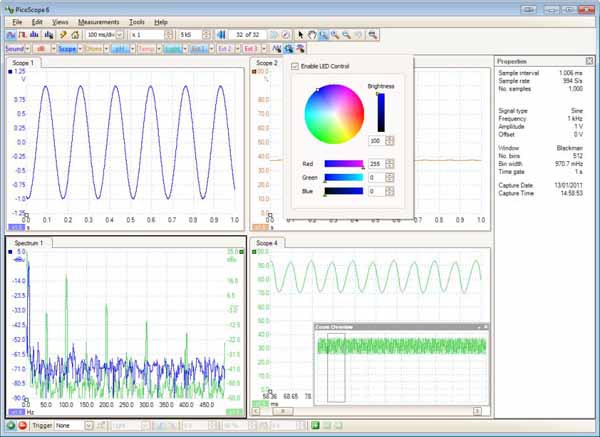The width and height of the screenshot is (600, 437).
Task: Click the Blue color slider bar
Action: (344, 191)
